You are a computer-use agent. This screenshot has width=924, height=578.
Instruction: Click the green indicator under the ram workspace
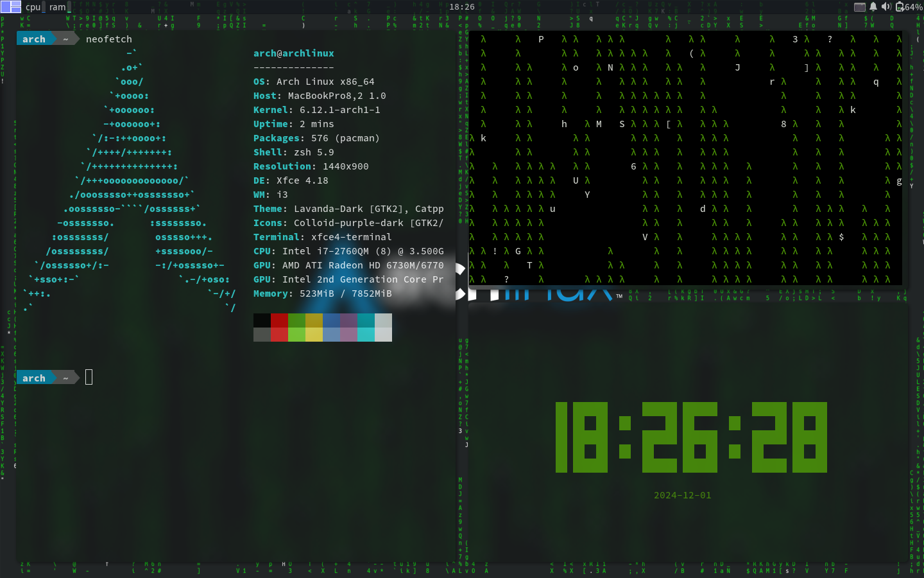[x=69, y=12]
